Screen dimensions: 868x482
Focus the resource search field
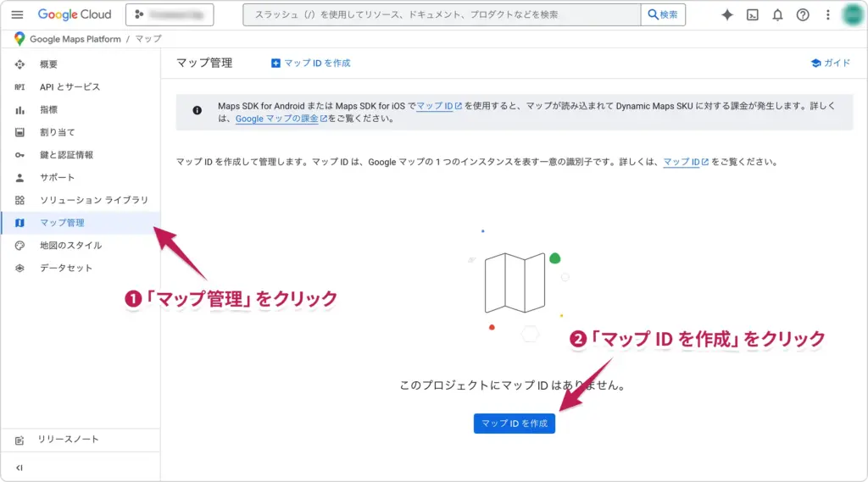coord(441,15)
